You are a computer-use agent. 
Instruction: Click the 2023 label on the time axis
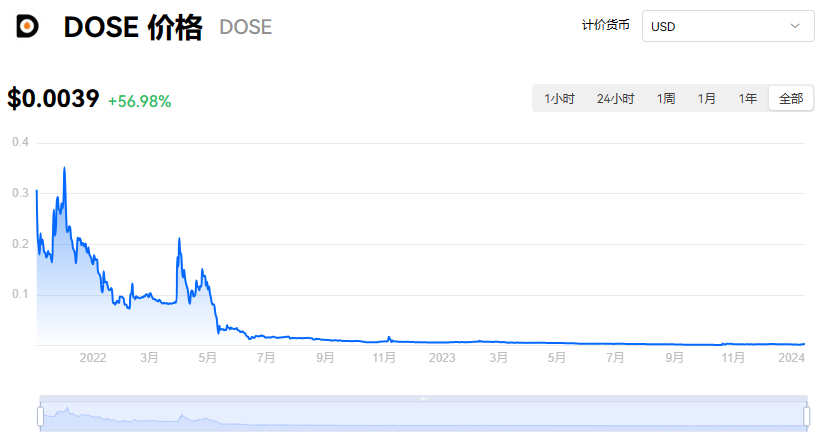click(x=442, y=357)
